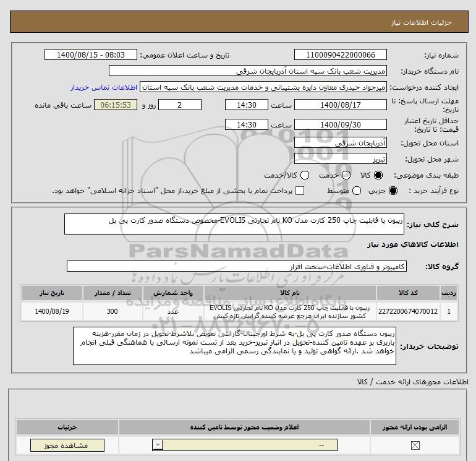Open the license status dropdown
The width and height of the screenshot is (476, 461).
245,445
